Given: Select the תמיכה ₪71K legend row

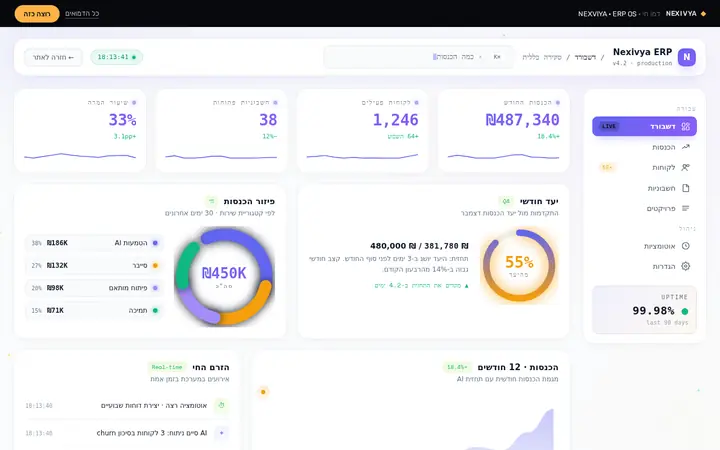Looking at the screenshot, I should [94, 310].
